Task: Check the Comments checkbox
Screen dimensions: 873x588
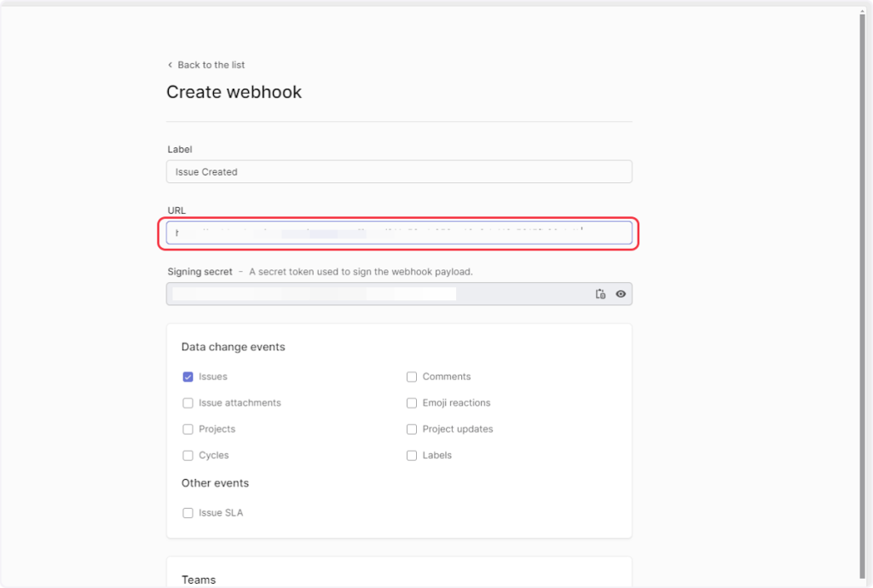Action: 412,377
